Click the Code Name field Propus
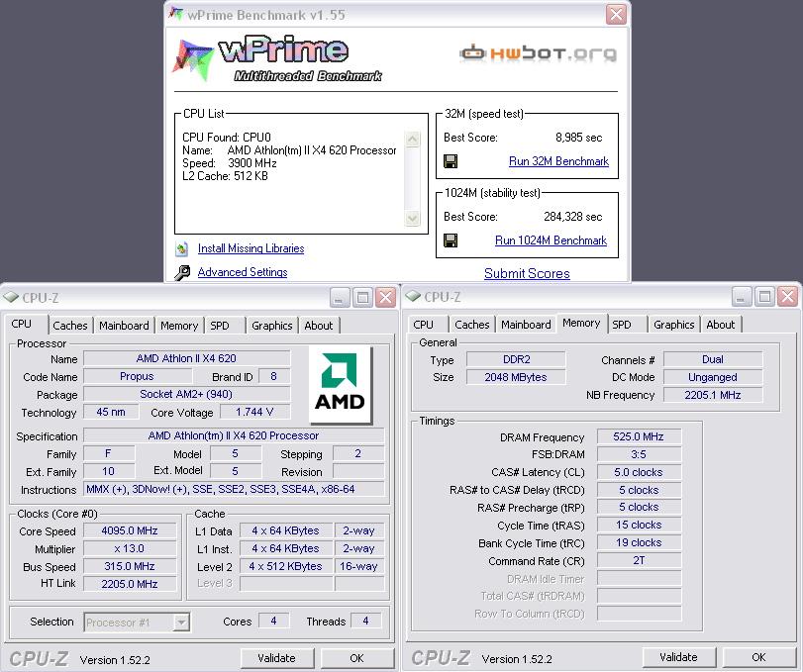Image resolution: width=803 pixels, height=672 pixels. [x=137, y=376]
